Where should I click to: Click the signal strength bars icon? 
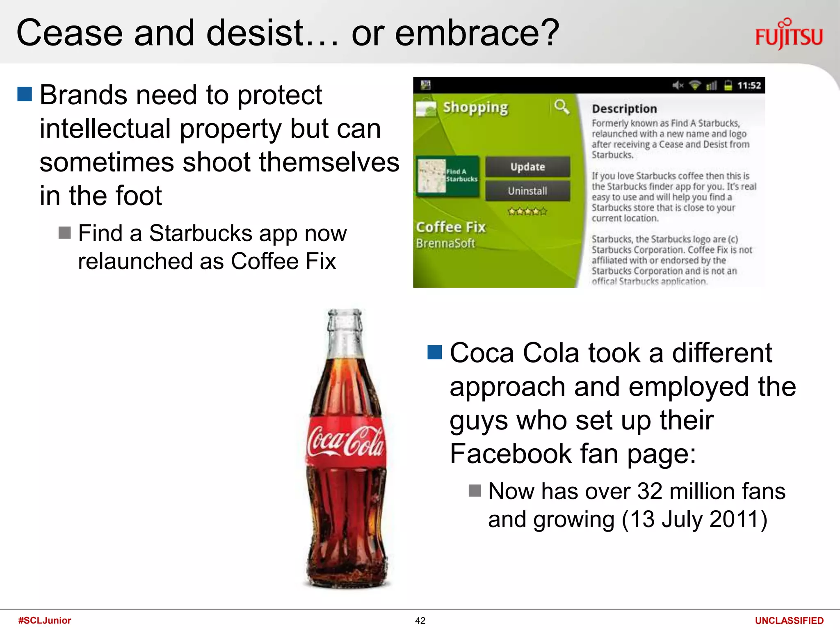coord(712,85)
